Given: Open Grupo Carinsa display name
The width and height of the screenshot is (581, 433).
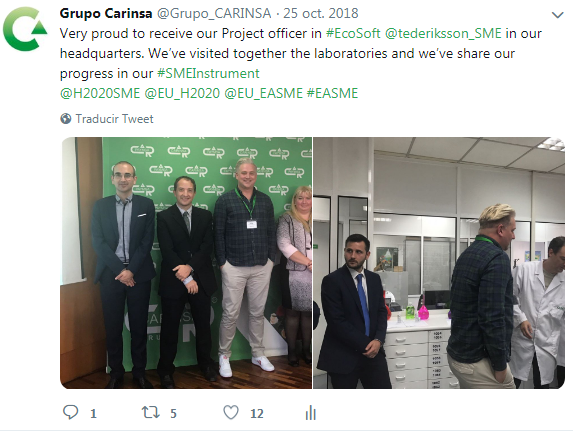Looking at the screenshot, I should click(x=106, y=13).
